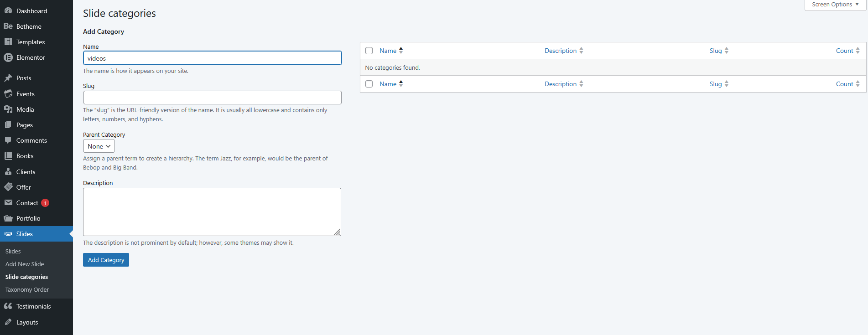This screenshot has height=335, width=868.
Task: Open the Parent Category dropdown
Action: (99, 146)
